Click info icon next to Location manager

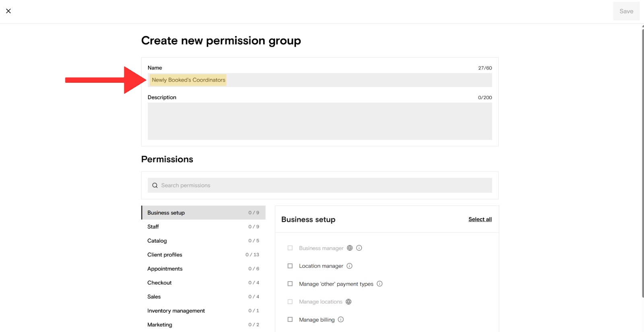tap(349, 266)
